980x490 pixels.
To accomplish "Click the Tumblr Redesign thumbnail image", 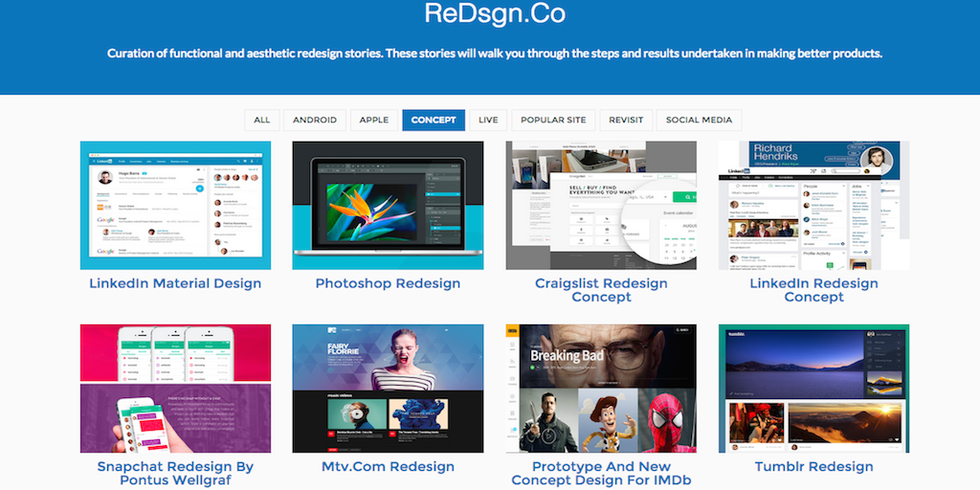I will click(x=813, y=389).
